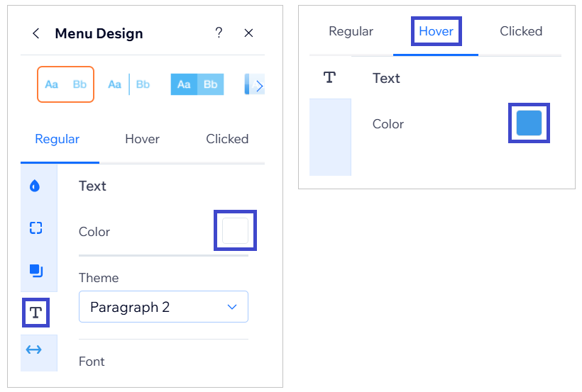582x392 pixels.
Task: Open the blue hover text color swatch
Action: pos(529,123)
